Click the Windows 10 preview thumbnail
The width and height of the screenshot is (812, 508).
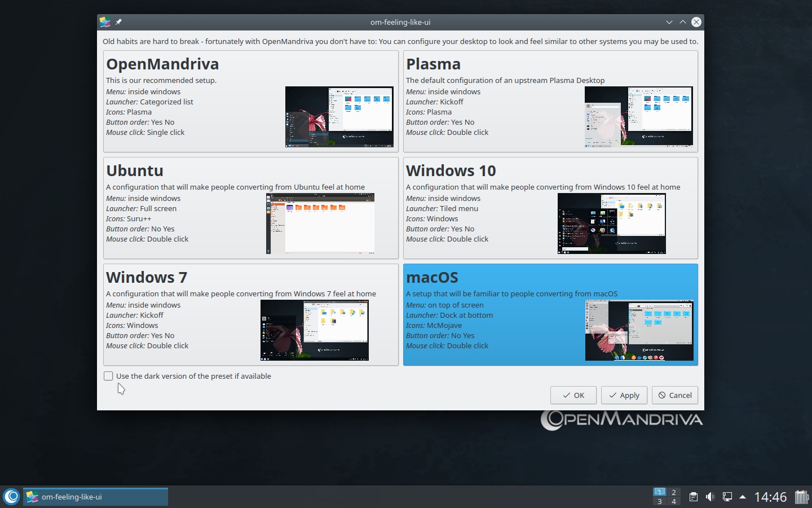click(612, 224)
